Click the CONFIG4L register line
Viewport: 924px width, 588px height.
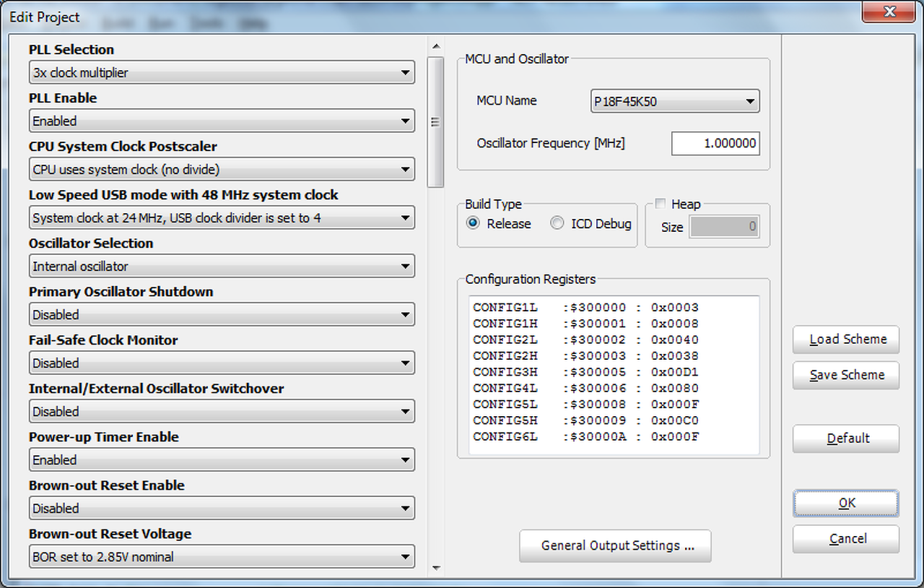[586, 389]
